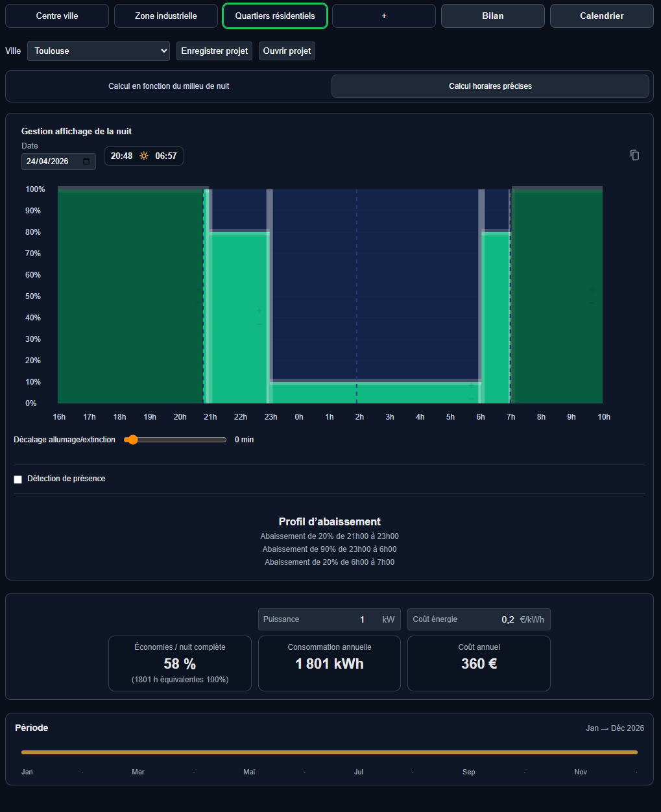
Task: Open the Calendrier view
Action: pos(602,16)
